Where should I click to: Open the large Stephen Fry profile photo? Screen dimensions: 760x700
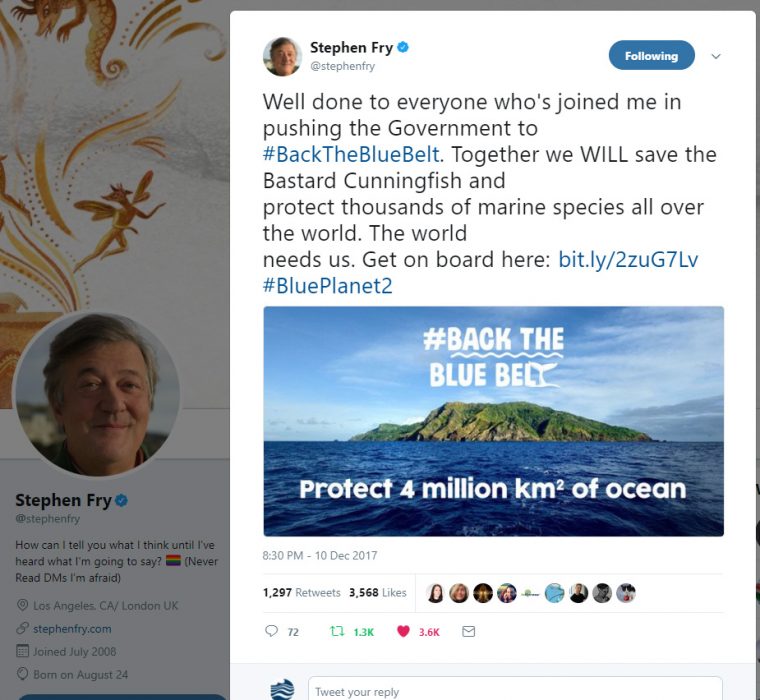(x=97, y=394)
